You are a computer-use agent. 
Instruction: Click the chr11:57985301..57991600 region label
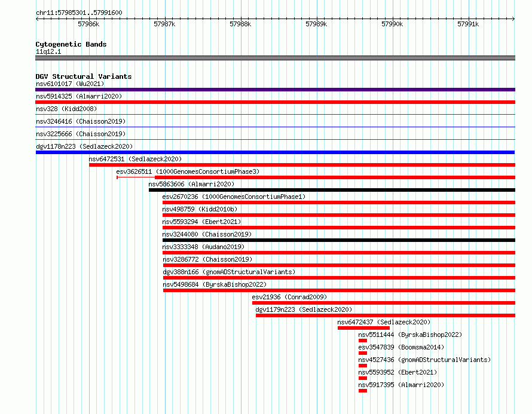[79, 13]
